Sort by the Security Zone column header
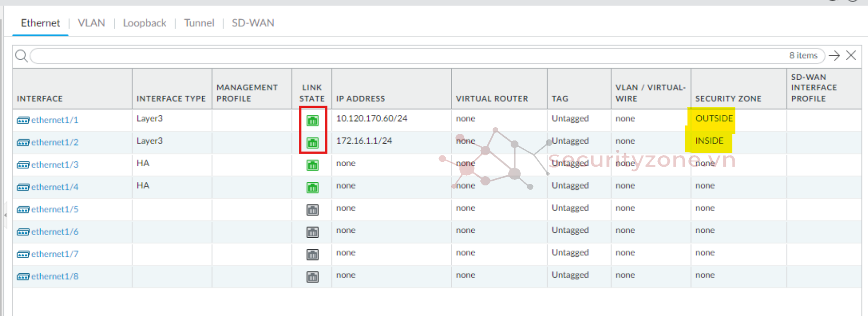868x316 pixels. (x=728, y=99)
